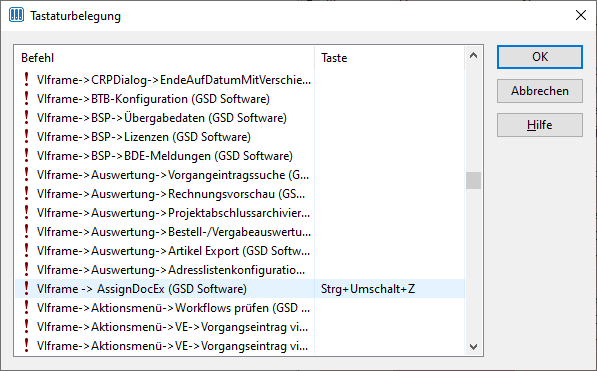Close the Tastaturbelegung dialog window
Viewport: 597px width, 371px height.
(581, 15)
